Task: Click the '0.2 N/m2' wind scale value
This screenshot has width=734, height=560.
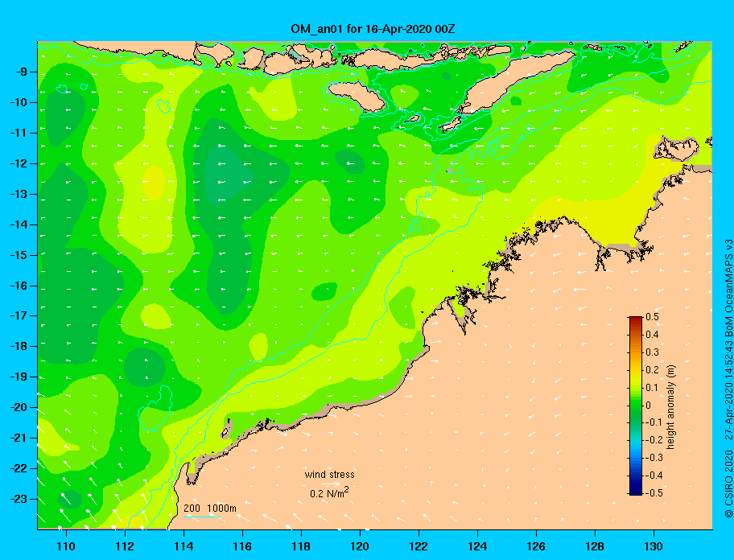Action: point(329,492)
